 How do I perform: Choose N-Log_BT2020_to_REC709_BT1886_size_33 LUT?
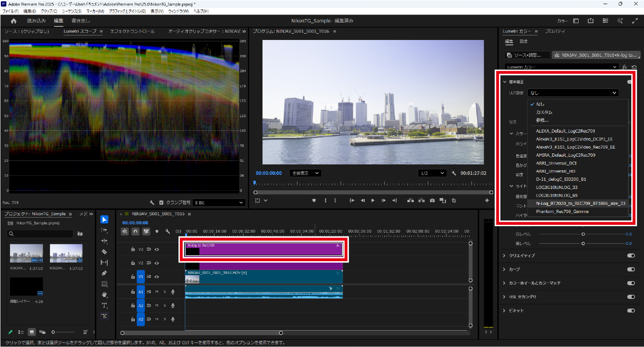pyautogui.click(x=580, y=203)
